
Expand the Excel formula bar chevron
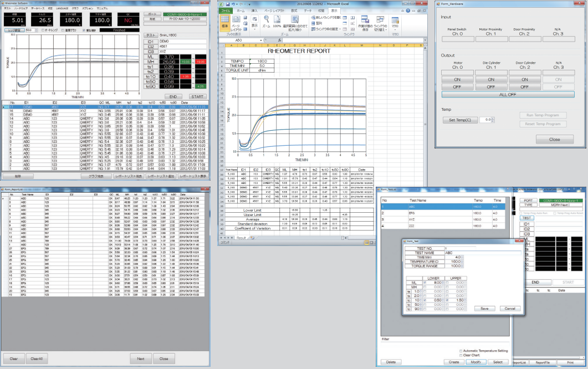(425, 40)
